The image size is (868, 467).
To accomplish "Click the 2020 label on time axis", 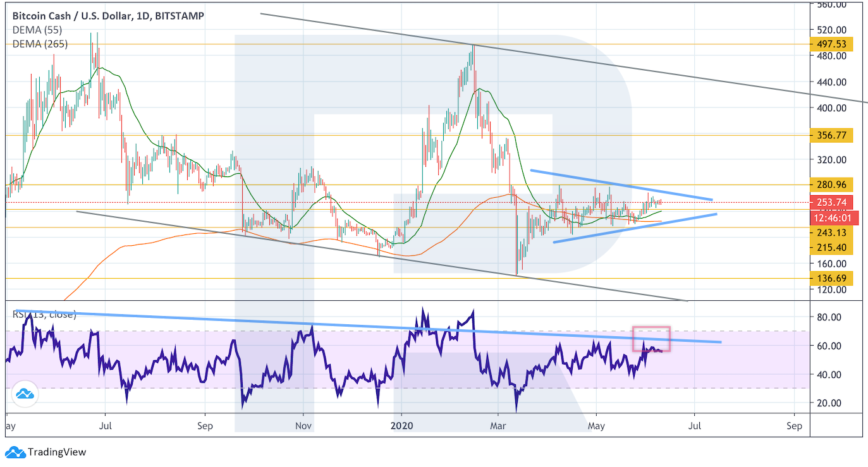I will tap(401, 426).
